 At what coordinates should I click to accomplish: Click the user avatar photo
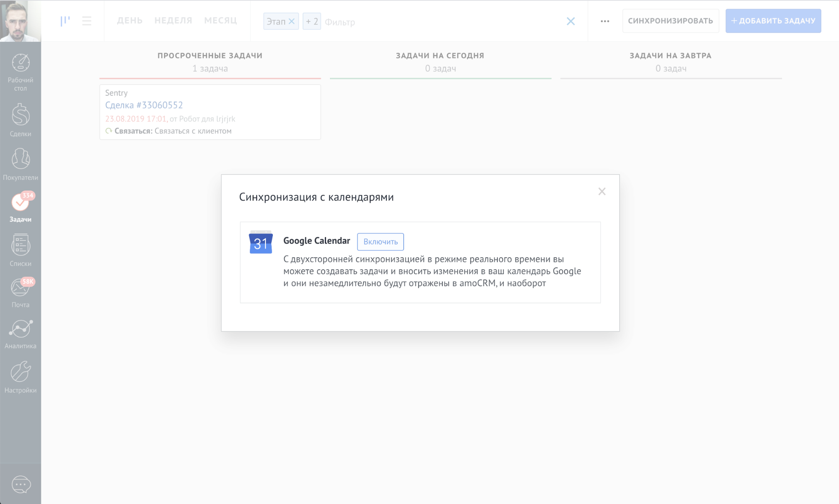[21, 21]
